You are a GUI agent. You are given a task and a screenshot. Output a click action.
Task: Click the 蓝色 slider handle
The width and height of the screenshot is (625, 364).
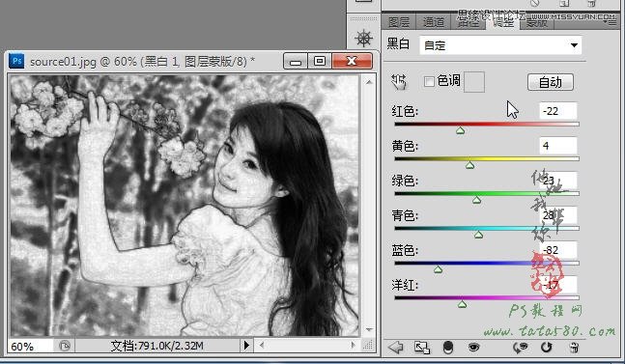[438, 269]
